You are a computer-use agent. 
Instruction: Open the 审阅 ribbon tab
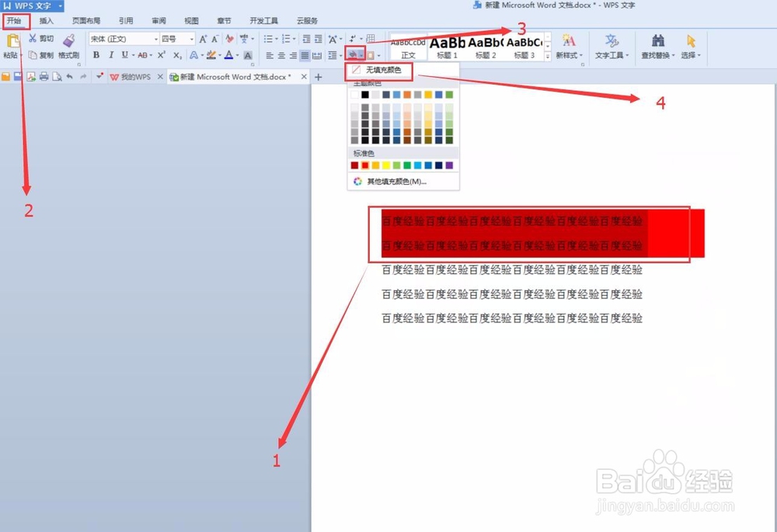[x=159, y=21]
